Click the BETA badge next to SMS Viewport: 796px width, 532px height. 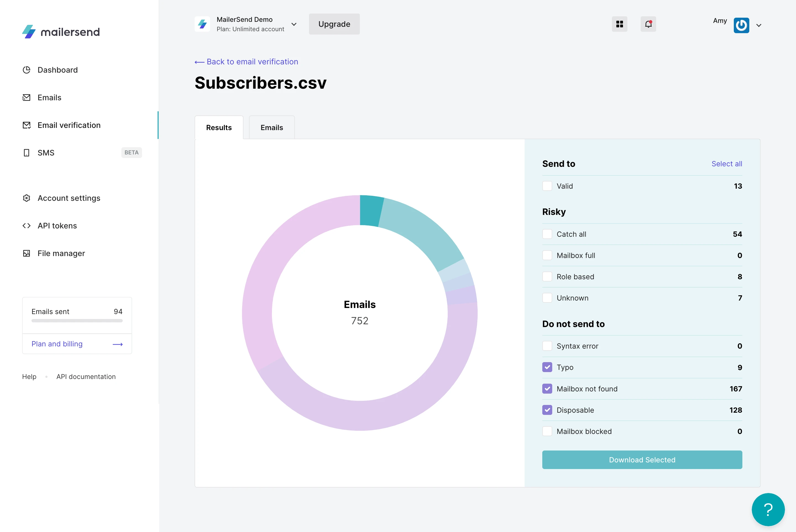click(132, 153)
